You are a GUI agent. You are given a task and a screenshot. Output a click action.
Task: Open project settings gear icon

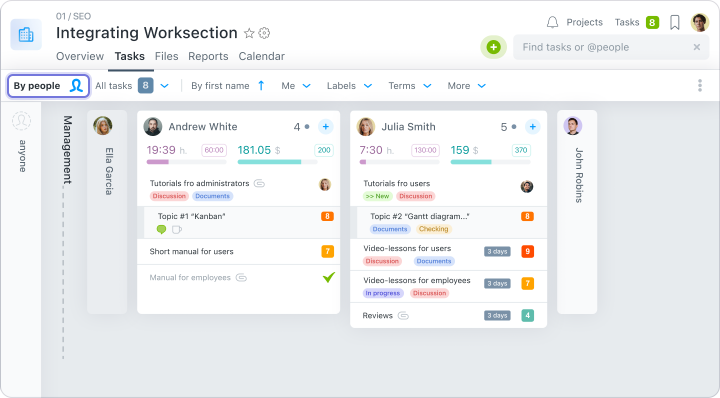[264, 33]
